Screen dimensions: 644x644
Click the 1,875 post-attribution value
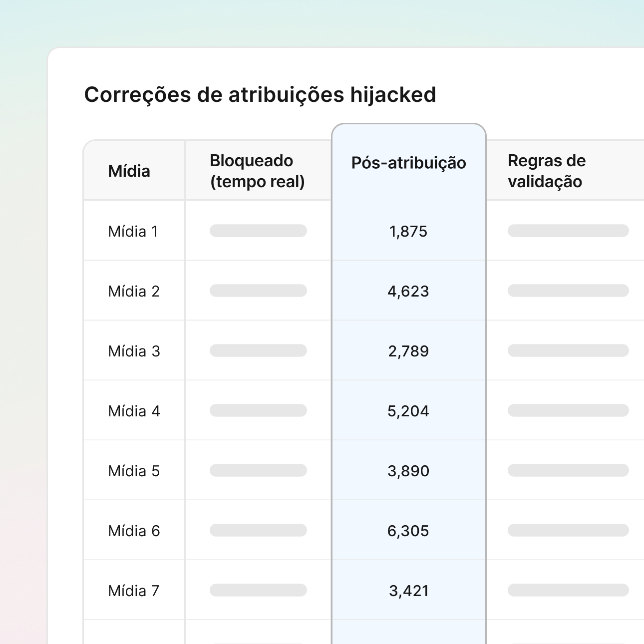(408, 232)
